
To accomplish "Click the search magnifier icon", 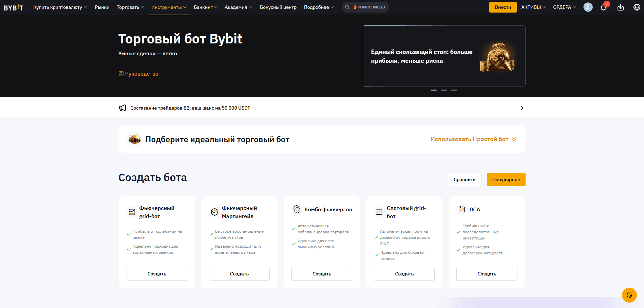I will coord(347,7).
